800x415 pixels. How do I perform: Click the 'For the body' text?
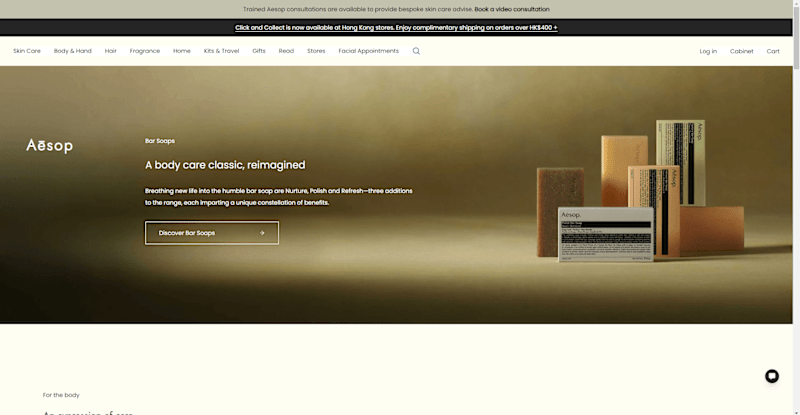point(61,395)
